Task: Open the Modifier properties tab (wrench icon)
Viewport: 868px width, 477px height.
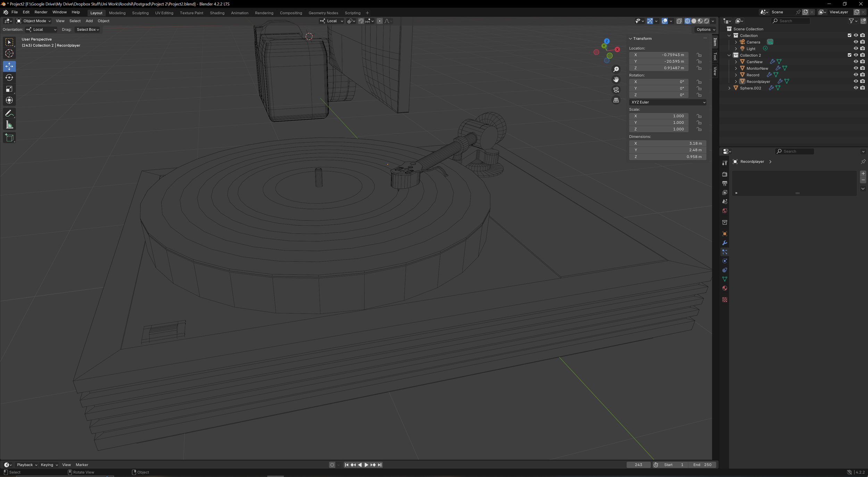Action: coord(725,243)
